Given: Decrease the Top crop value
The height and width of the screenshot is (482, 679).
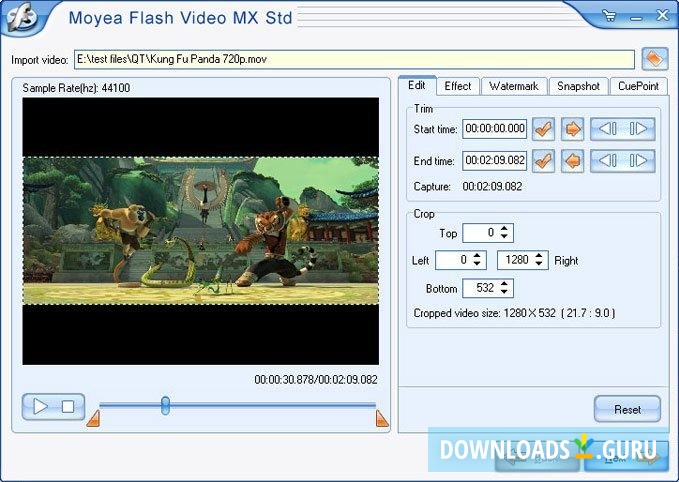Looking at the screenshot, I should tap(504, 236).
